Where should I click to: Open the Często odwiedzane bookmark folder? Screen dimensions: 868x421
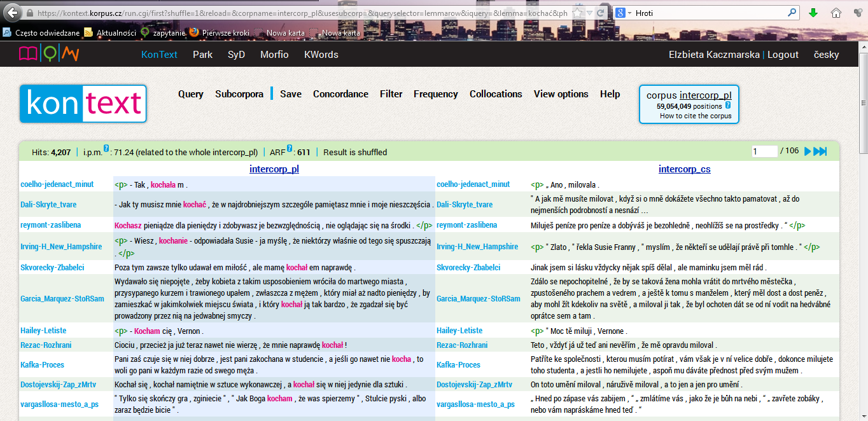pyautogui.click(x=43, y=32)
